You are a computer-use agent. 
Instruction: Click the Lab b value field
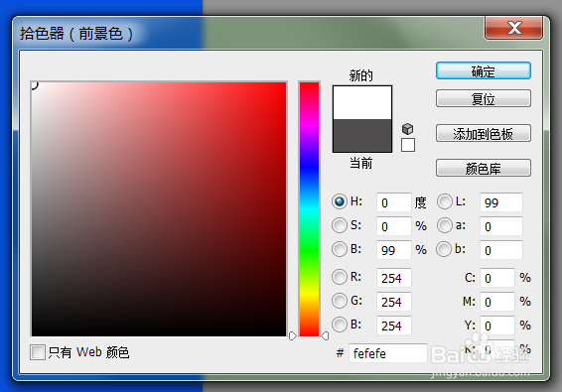tap(501, 250)
